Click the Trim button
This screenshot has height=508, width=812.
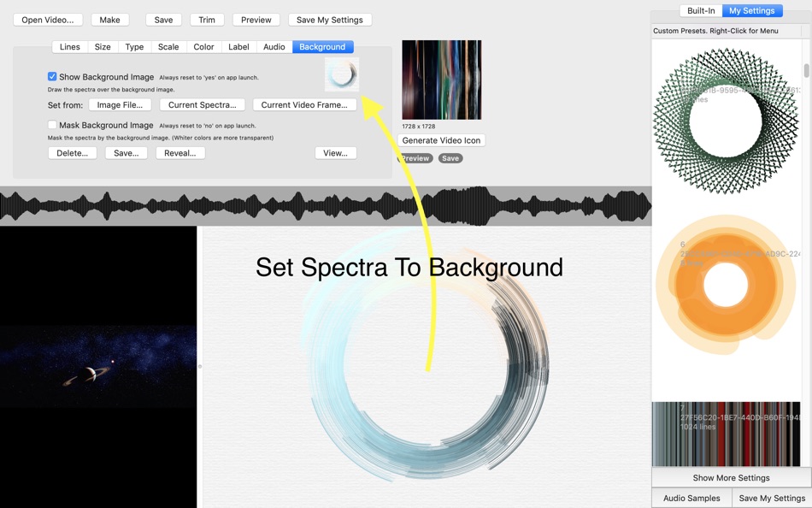point(207,20)
